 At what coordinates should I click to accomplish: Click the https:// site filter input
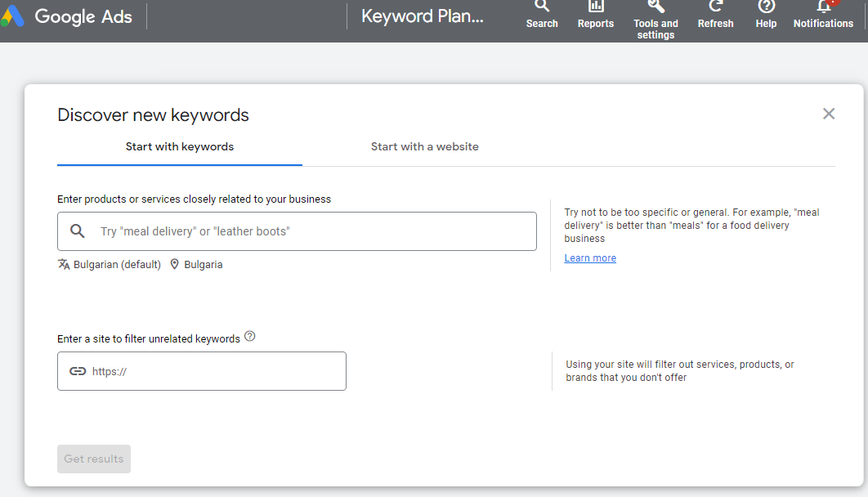pyautogui.click(x=213, y=371)
